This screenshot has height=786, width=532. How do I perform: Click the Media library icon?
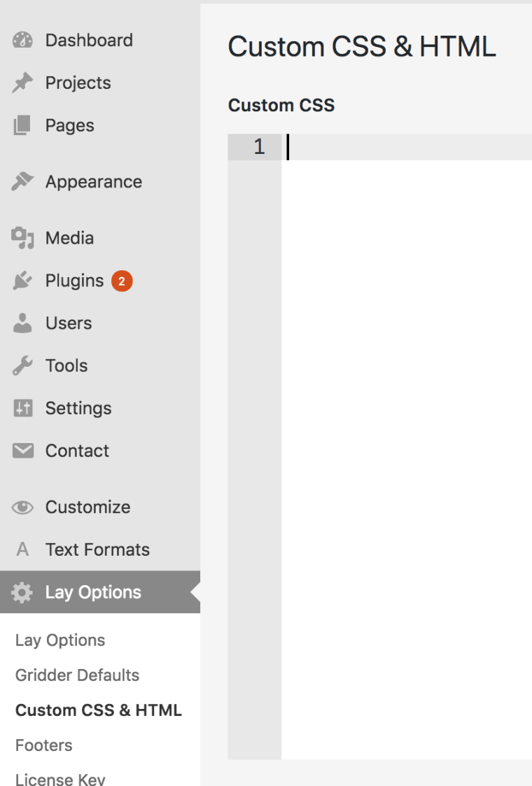(22, 239)
